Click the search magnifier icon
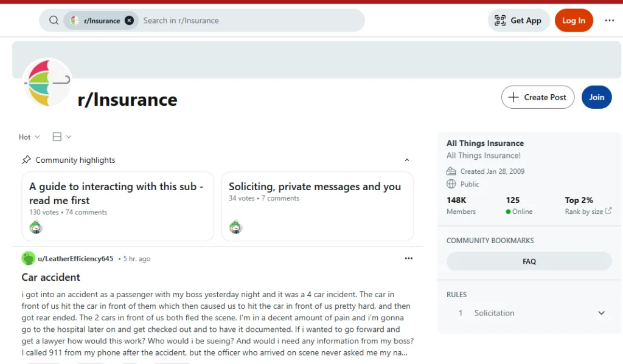Screen dimensions: 623x364 pos(54,20)
